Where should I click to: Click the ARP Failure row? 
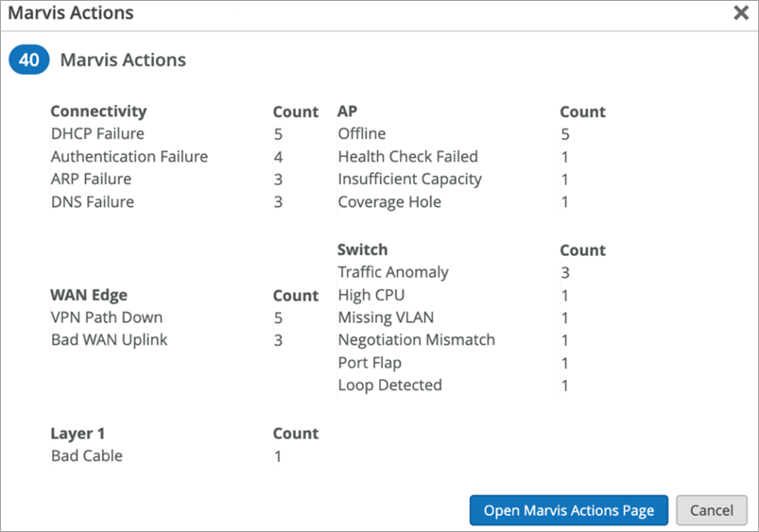(91, 180)
